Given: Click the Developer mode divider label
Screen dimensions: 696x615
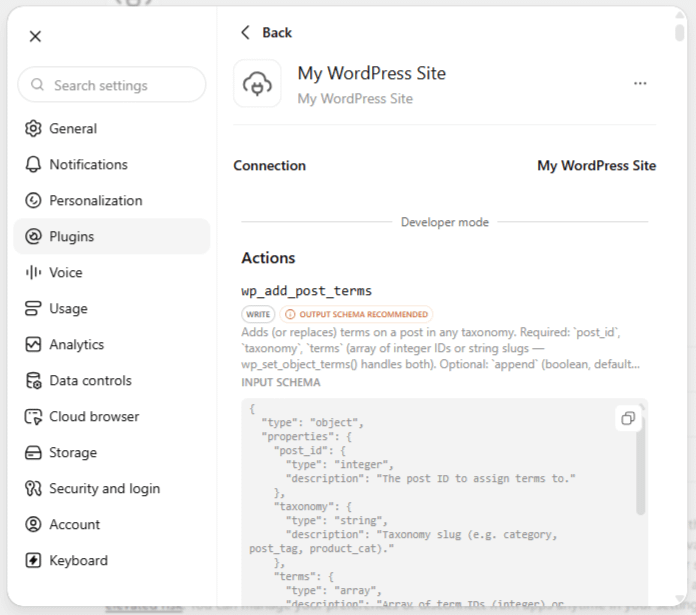Looking at the screenshot, I should click(x=445, y=222).
